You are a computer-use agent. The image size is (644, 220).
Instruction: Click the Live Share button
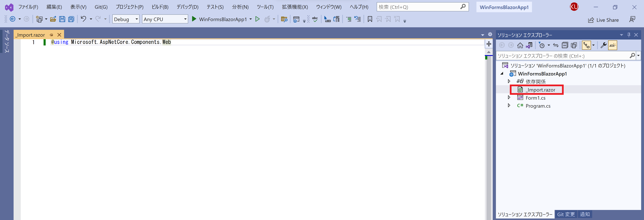point(603,20)
